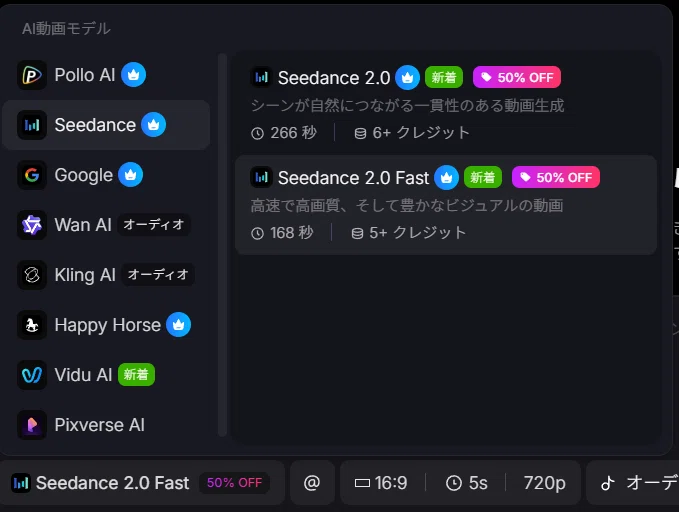This screenshot has width=679, height=512.
Task: Click the Google logo icon
Action: [x=32, y=175]
